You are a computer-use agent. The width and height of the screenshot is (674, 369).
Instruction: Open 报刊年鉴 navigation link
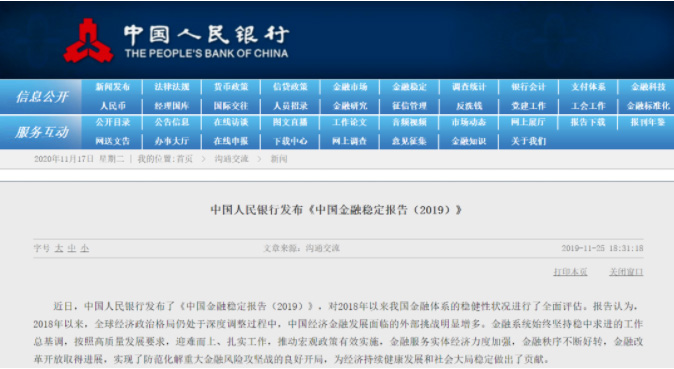coord(648,122)
